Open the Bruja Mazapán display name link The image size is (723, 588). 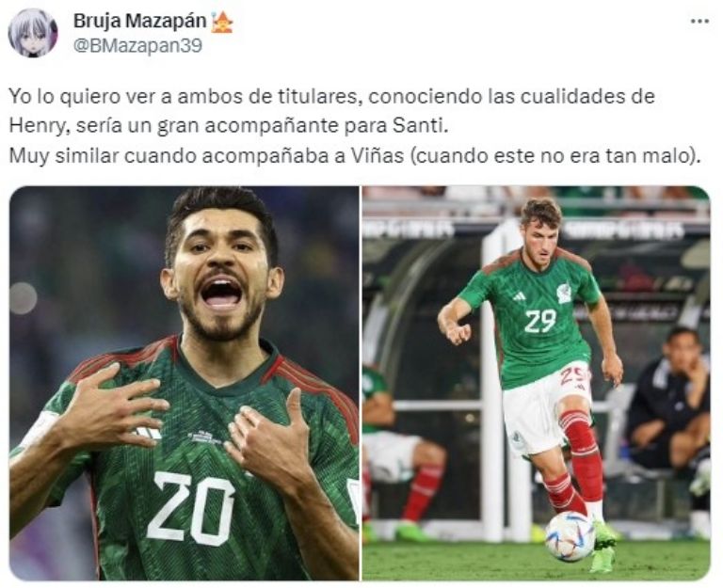point(140,21)
